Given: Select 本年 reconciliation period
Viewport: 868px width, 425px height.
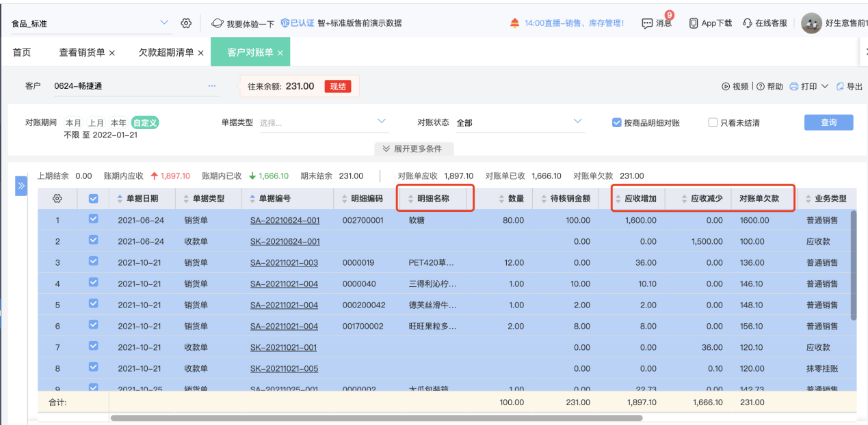Looking at the screenshot, I should [x=118, y=123].
